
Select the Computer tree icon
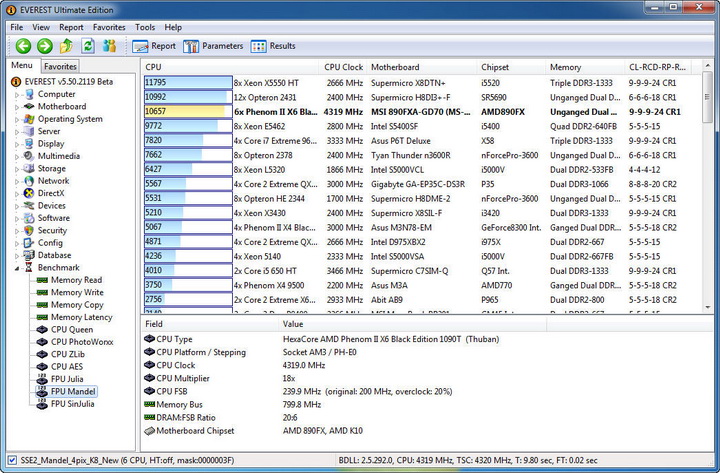point(29,94)
